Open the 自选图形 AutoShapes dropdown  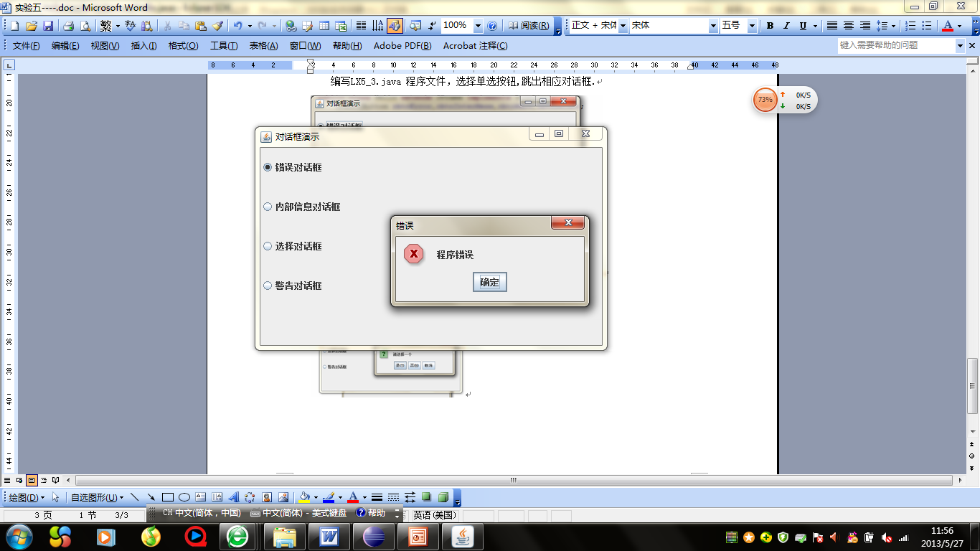pyautogui.click(x=97, y=497)
